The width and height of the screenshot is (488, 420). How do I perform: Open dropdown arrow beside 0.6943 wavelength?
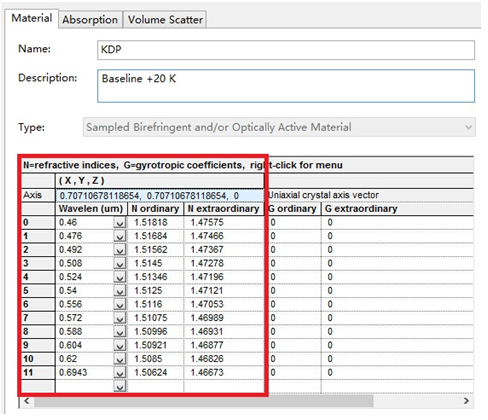[x=120, y=373]
